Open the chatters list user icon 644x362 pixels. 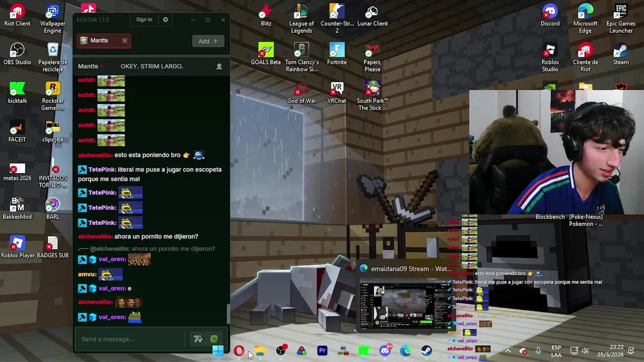pyautogui.click(x=219, y=66)
